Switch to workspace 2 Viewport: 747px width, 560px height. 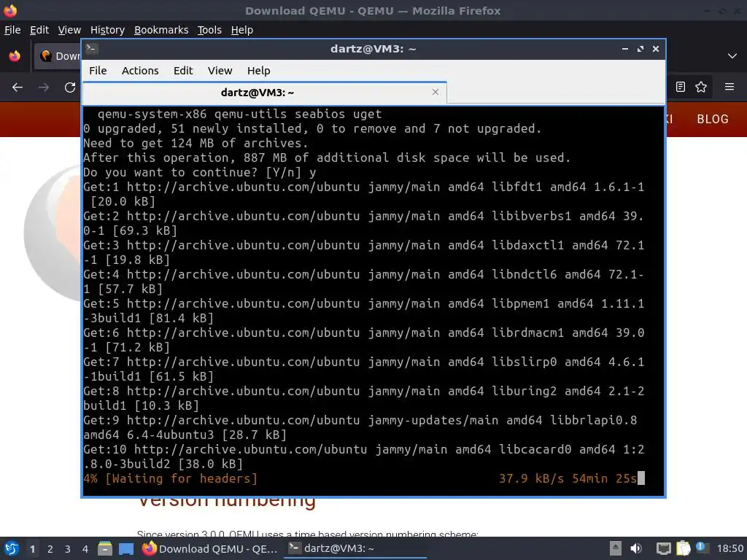pos(50,549)
